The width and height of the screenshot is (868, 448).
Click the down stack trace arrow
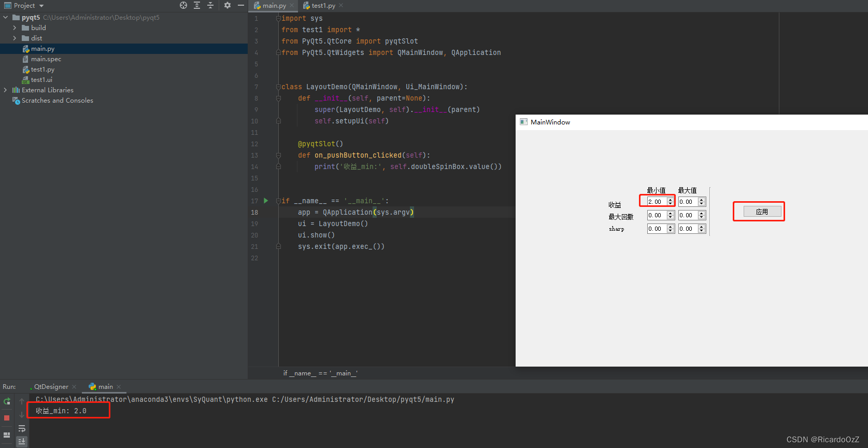tap(21, 414)
